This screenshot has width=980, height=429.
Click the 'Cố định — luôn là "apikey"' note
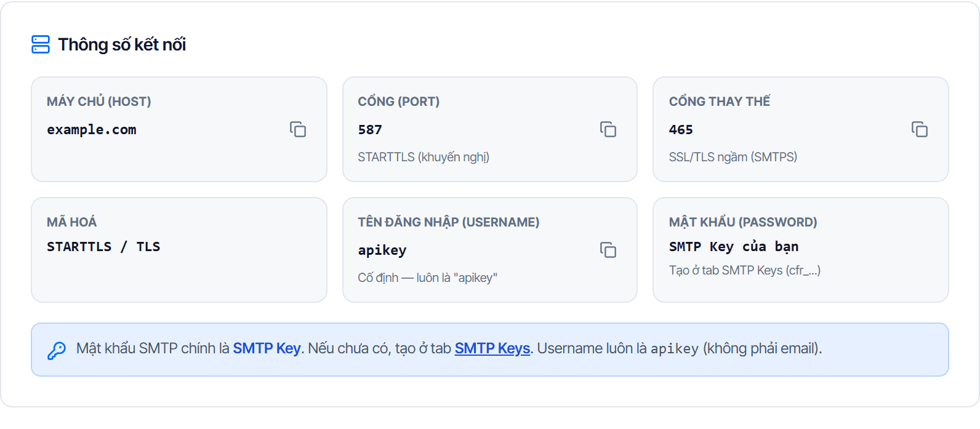[x=428, y=278]
